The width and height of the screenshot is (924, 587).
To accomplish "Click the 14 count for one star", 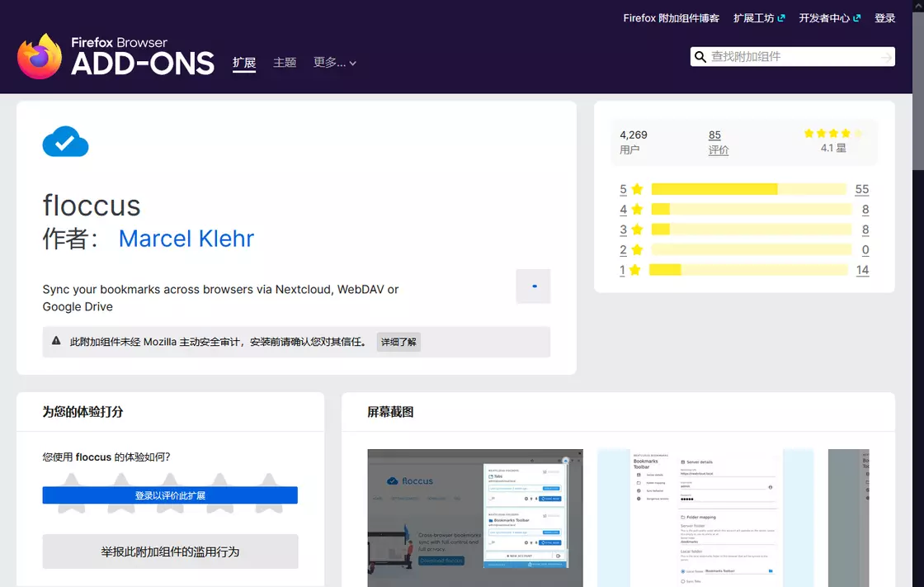I will [862, 270].
